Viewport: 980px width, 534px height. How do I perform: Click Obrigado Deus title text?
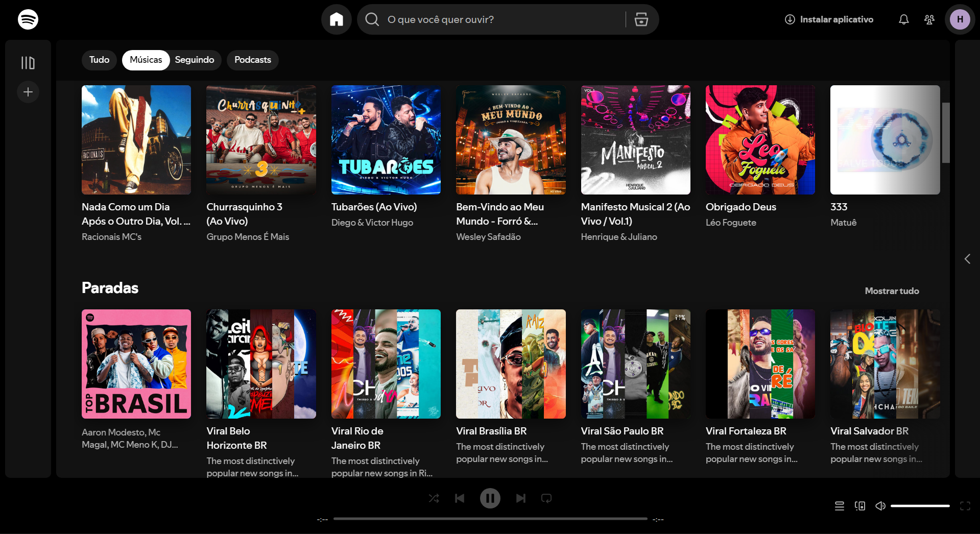click(741, 207)
